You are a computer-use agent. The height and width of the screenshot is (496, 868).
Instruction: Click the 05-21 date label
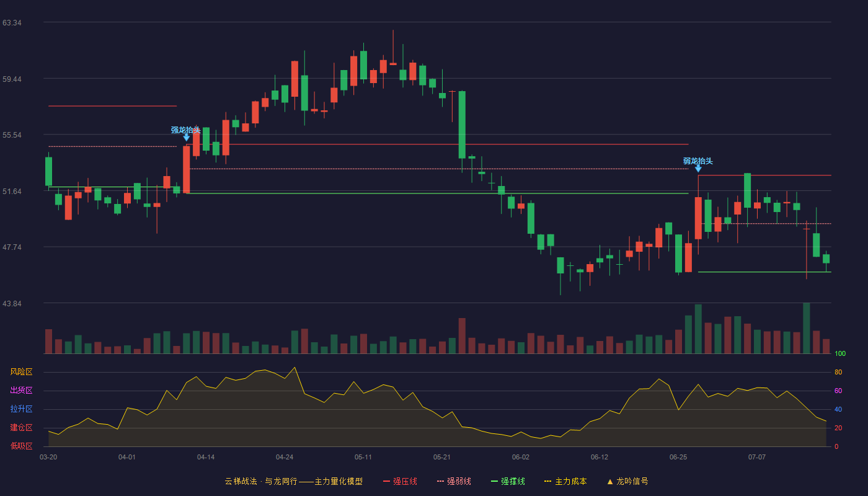pos(442,457)
